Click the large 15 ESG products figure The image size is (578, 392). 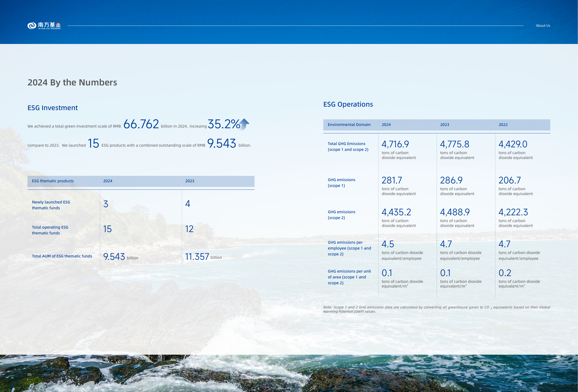[x=93, y=143]
